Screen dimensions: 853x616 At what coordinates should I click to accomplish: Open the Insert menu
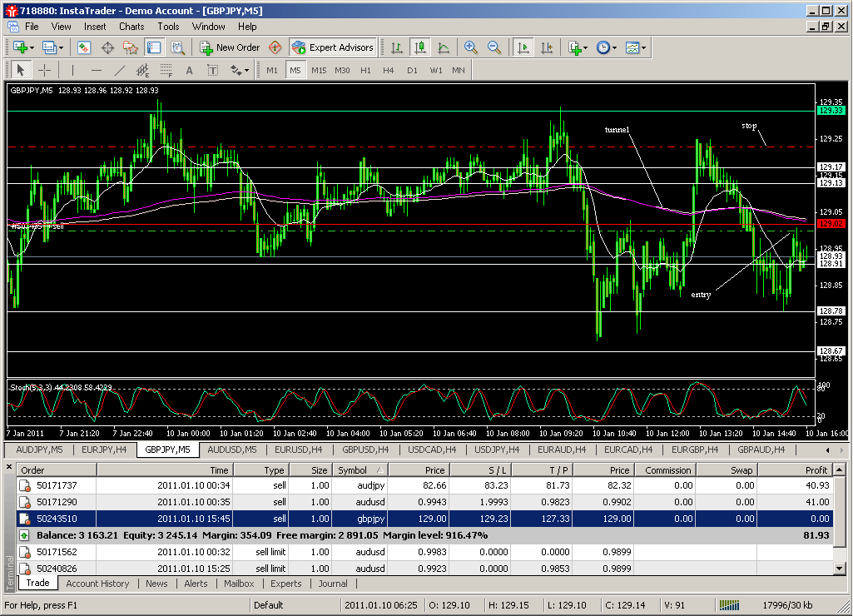point(95,27)
